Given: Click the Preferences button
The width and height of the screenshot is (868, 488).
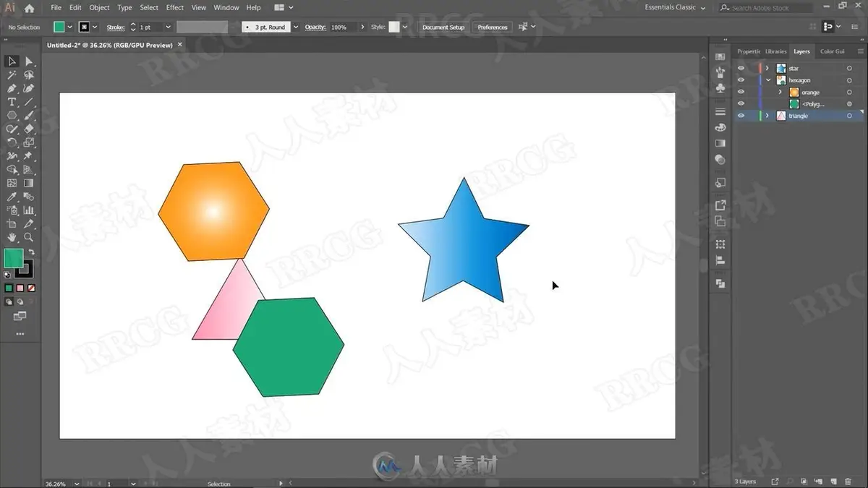Looking at the screenshot, I should tap(493, 27).
